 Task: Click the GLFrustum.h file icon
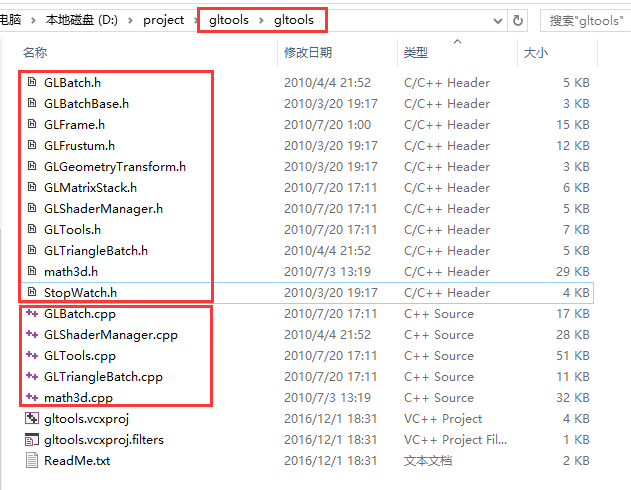coord(32,145)
